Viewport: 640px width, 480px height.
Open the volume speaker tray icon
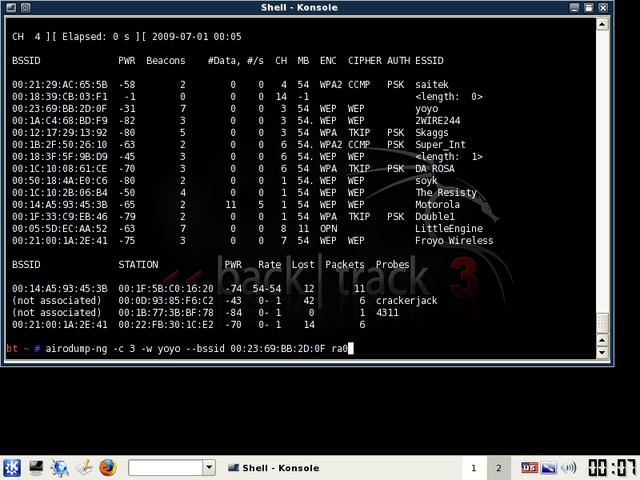(568, 468)
